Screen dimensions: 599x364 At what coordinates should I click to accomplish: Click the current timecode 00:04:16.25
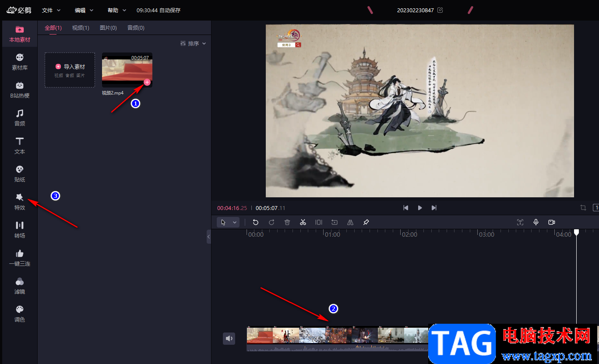(x=232, y=208)
